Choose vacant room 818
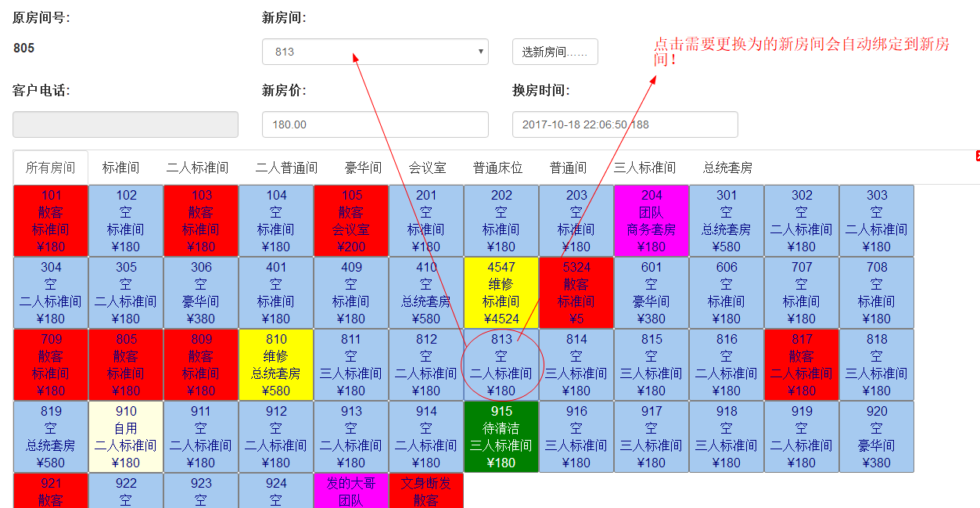The height and width of the screenshot is (508, 980). coord(877,365)
